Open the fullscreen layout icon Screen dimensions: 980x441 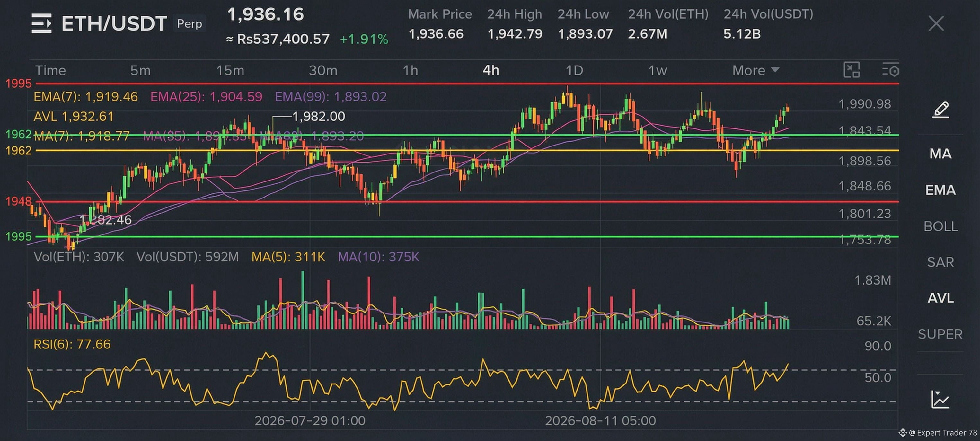(852, 70)
